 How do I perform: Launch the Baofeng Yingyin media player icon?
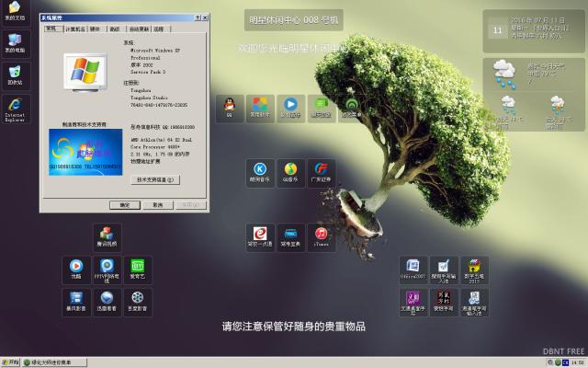[x=76, y=299]
